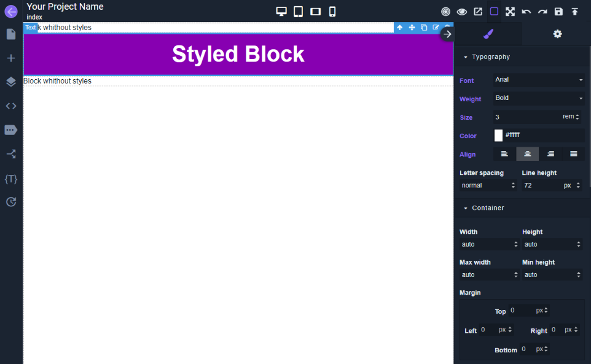Click the Width auto input field

pos(485,244)
